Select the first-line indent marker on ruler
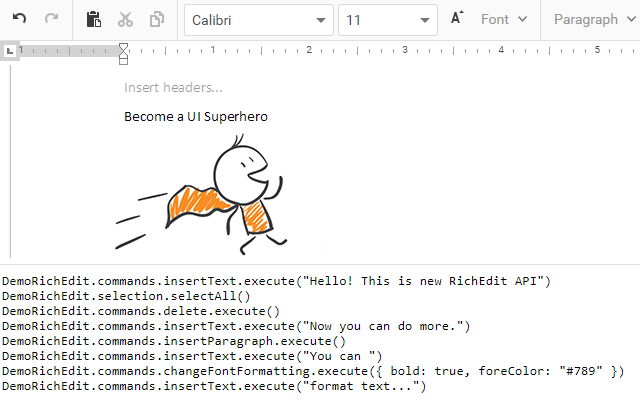Viewport: 640px width, 400px height. [x=124, y=47]
